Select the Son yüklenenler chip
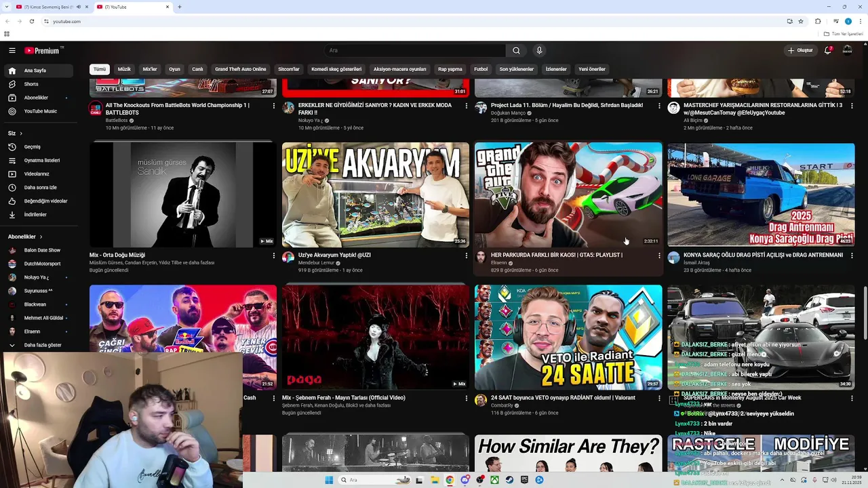868x488 pixels. (x=517, y=69)
